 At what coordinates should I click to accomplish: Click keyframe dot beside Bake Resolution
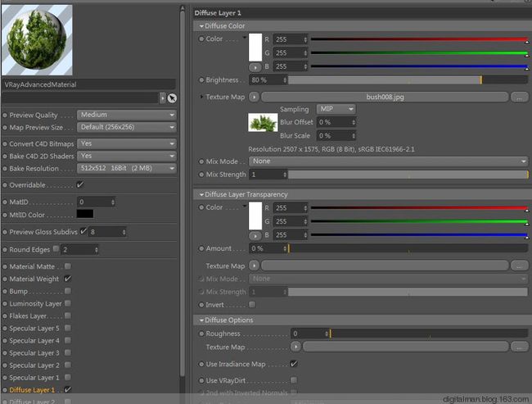pyautogui.click(x=5, y=169)
